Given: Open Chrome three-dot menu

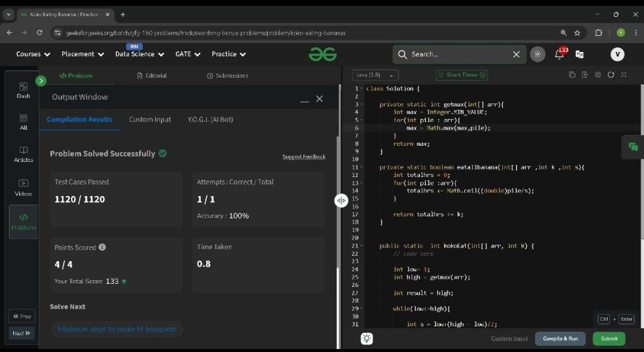Looking at the screenshot, I should point(636,33).
